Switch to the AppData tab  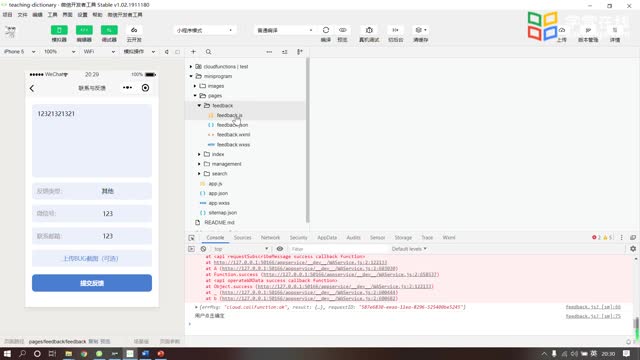point(327,238)
